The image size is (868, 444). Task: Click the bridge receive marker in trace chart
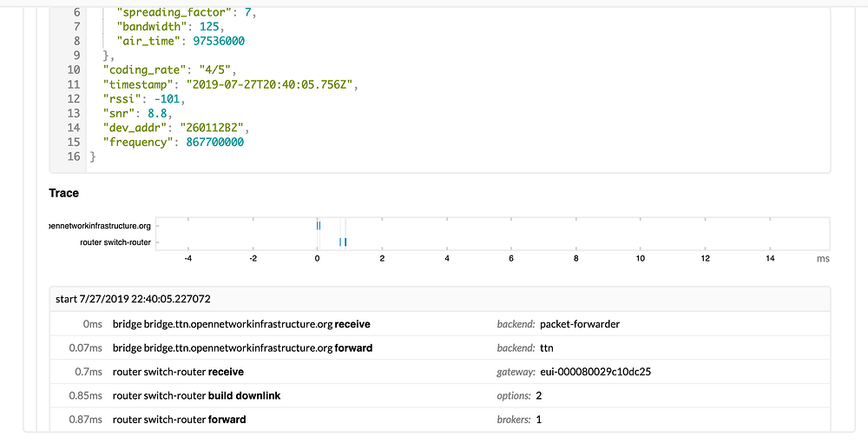point(317,226)
